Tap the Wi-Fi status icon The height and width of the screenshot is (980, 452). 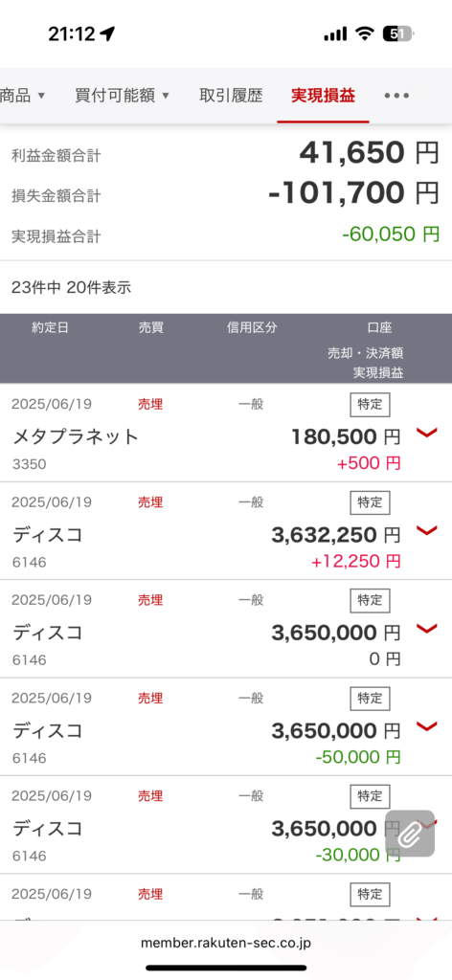click(x=364, y=34)
